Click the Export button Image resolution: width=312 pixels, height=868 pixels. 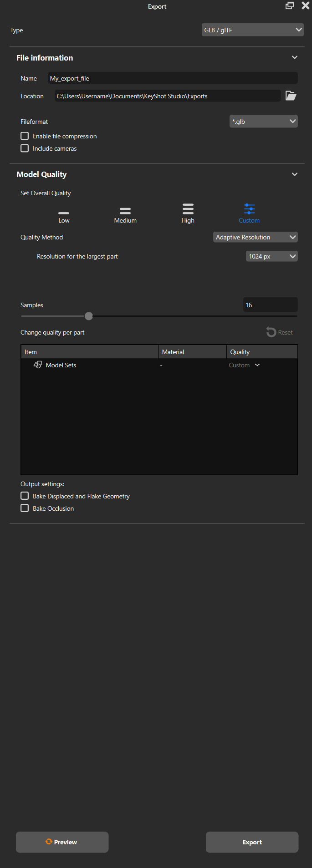pyautogui.click(x=252, y=842)
